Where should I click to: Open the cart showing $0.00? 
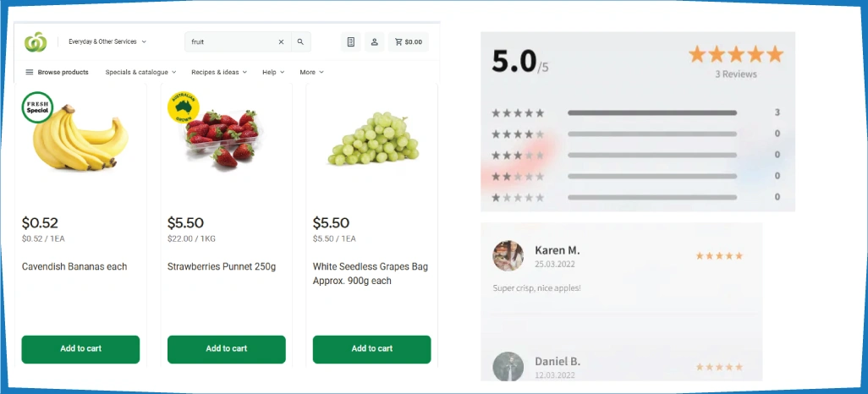(409, 42)
